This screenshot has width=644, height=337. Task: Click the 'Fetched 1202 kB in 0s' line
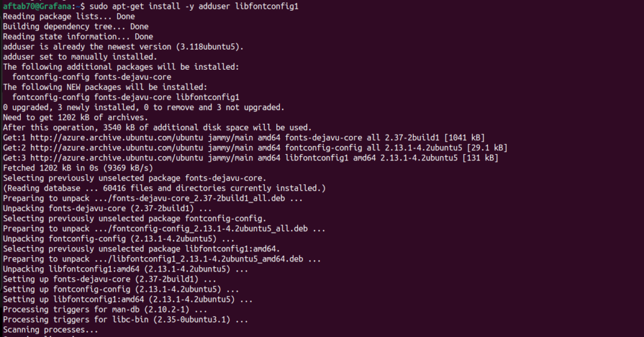[77, 168]
